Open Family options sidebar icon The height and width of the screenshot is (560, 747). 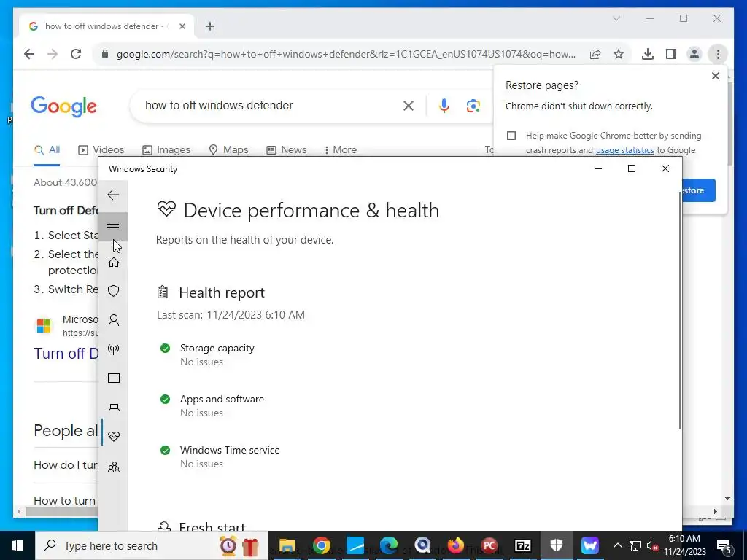point(113,467)
